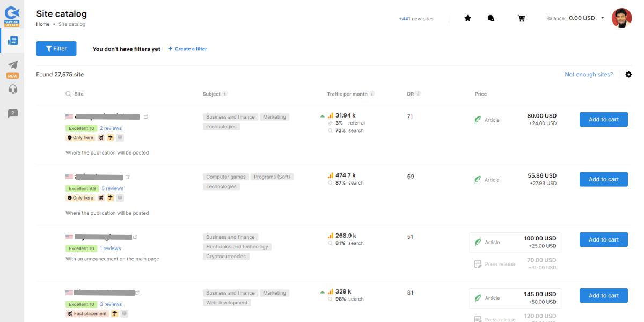This screenshot has width=644, height=322.
Task: Expand the balance currency dropdown
Action: tap(603, 18)
